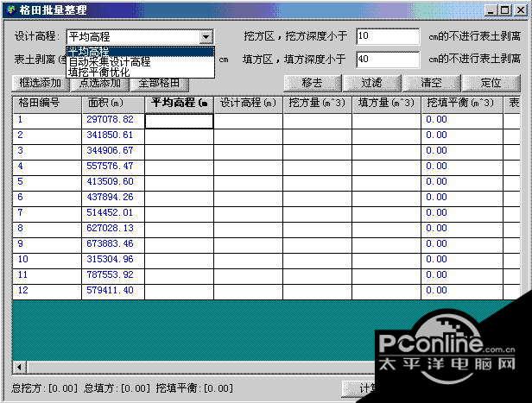This screenshot has width=532, height=403.
Task: Click the app icon in the title bar
Action: click(x=11, y=9)
